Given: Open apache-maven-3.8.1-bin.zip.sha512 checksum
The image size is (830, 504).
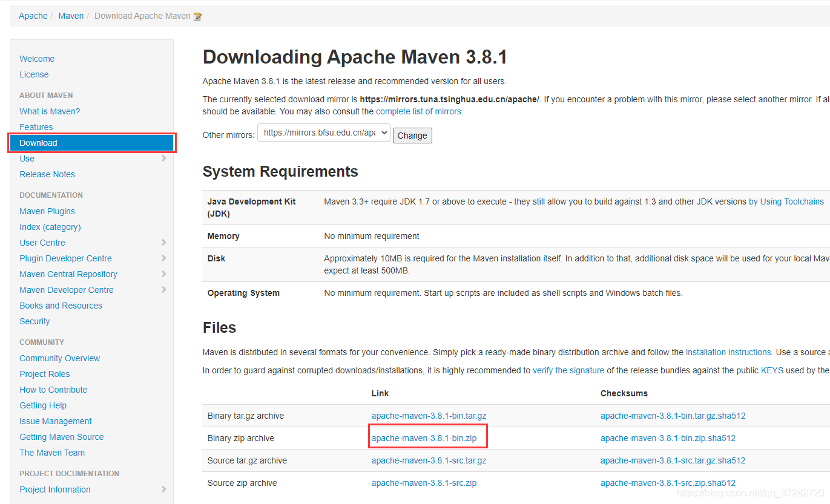Looking at the screenshot, I should point(668,438).
